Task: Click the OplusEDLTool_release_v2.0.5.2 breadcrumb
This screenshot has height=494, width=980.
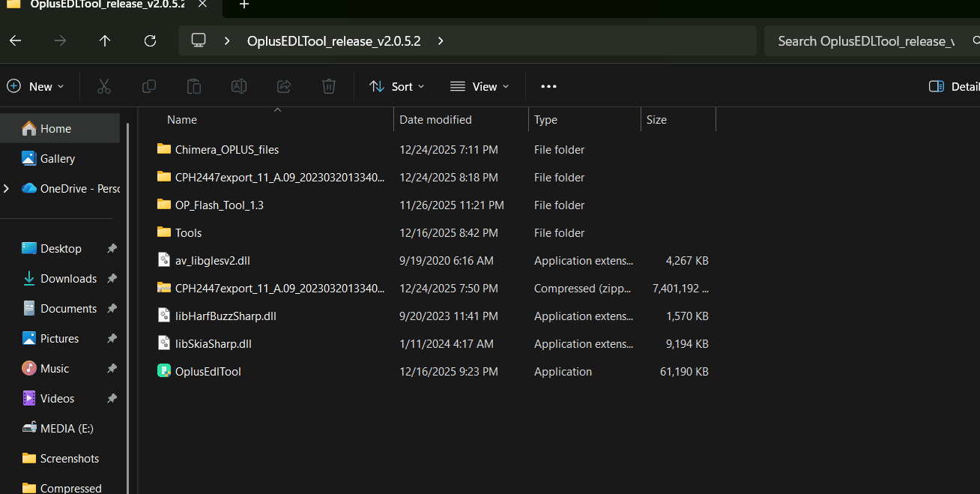Action: (333, 41)
